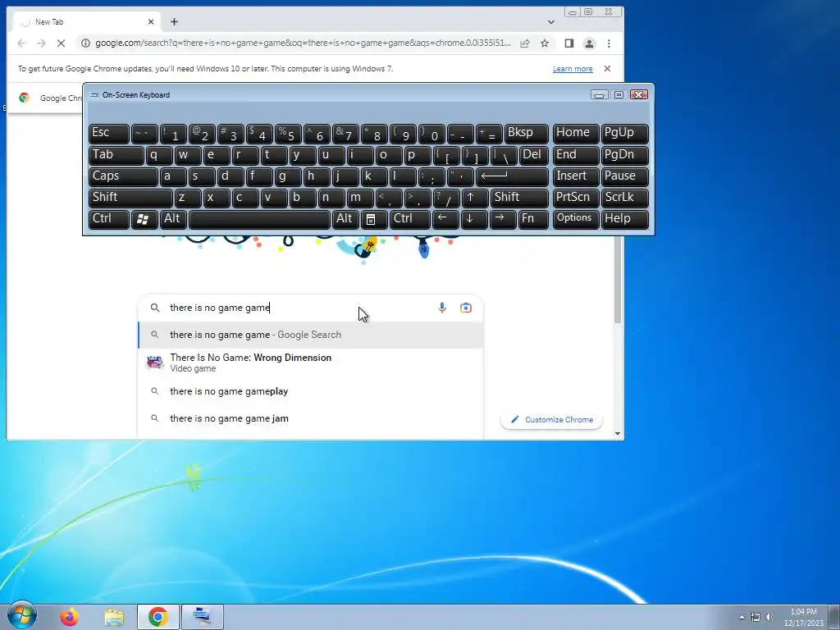Expand the tab search chevron
840x630 pixels.
pyautogui.click(x=550, y=22)
